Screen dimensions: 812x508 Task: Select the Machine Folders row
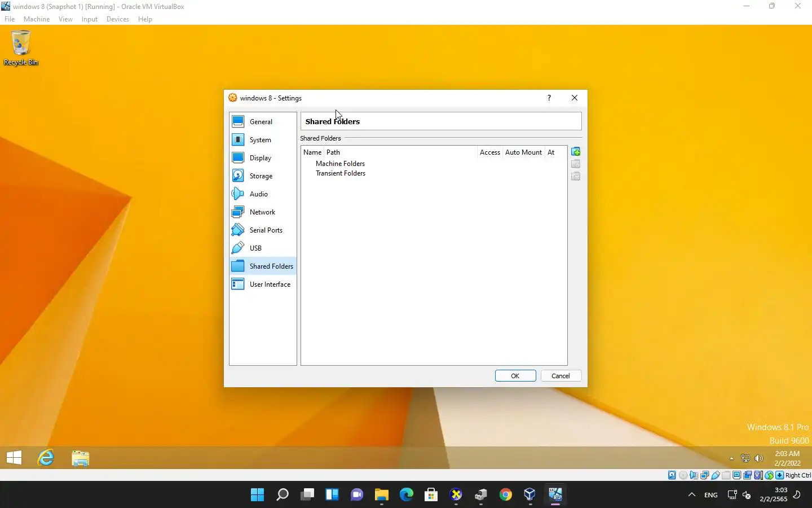click(340, 164)
